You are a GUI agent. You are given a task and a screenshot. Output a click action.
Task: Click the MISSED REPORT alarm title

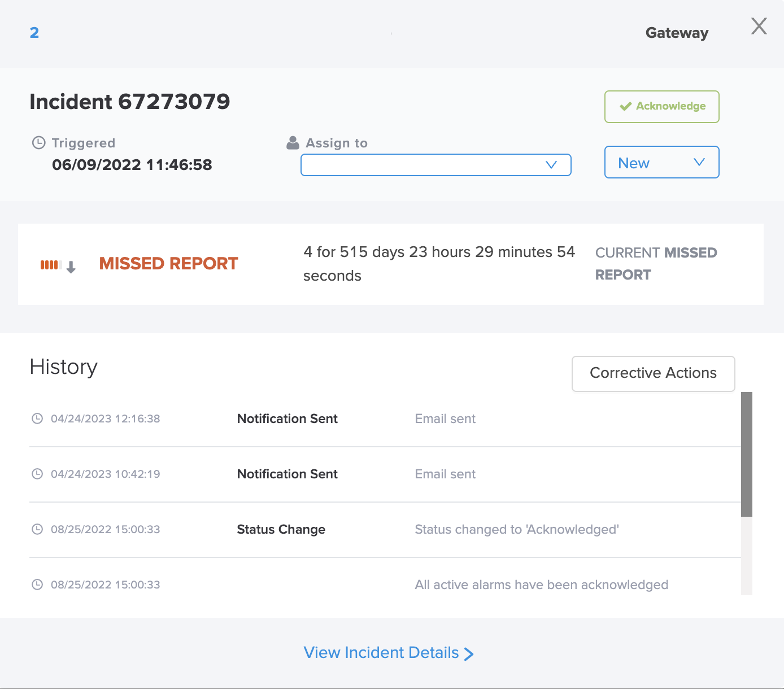[x=168, y=264]
